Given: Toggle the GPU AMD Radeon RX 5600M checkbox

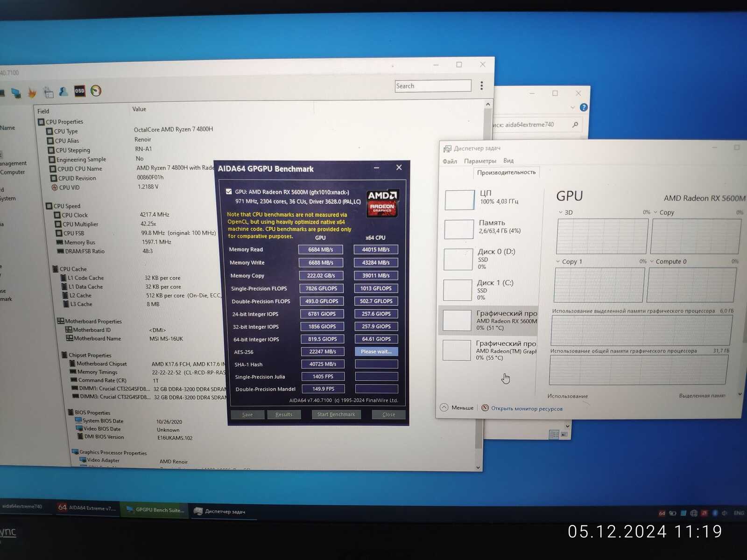Looking at the screenshot, I should 229,191.
